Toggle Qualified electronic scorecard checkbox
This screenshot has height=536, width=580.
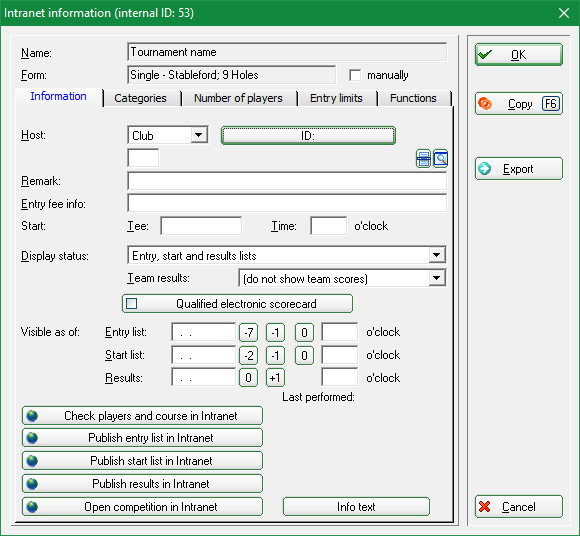131,304
